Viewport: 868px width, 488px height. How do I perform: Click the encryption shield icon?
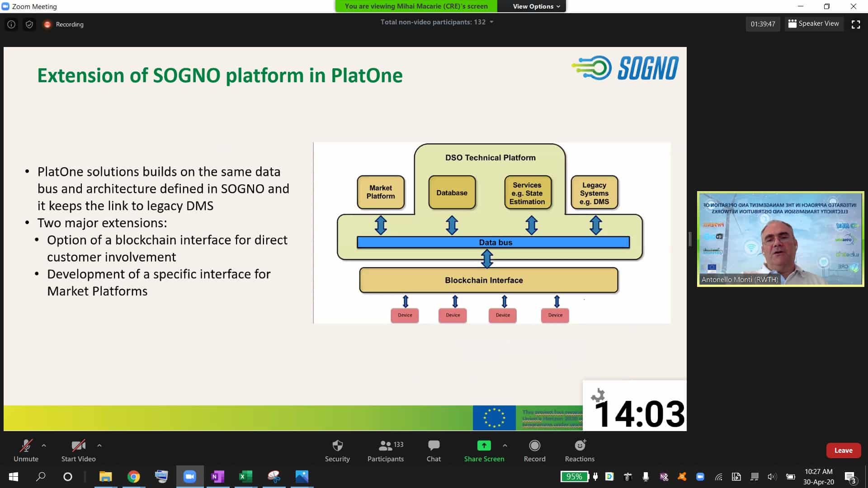pos(29,24)
